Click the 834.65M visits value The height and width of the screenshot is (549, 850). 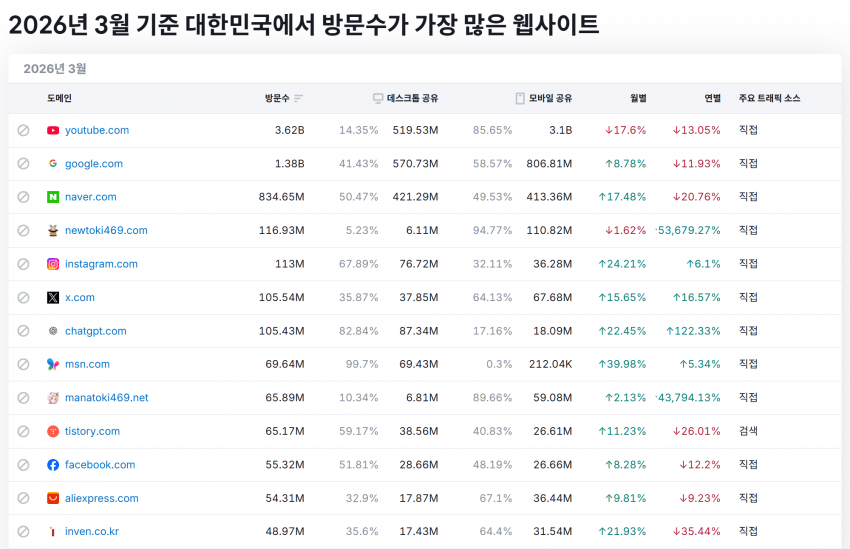(x=281, y=197)
